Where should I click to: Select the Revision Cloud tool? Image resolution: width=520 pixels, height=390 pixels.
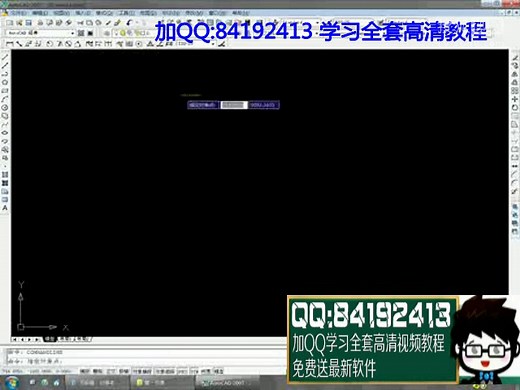point(5,116)
